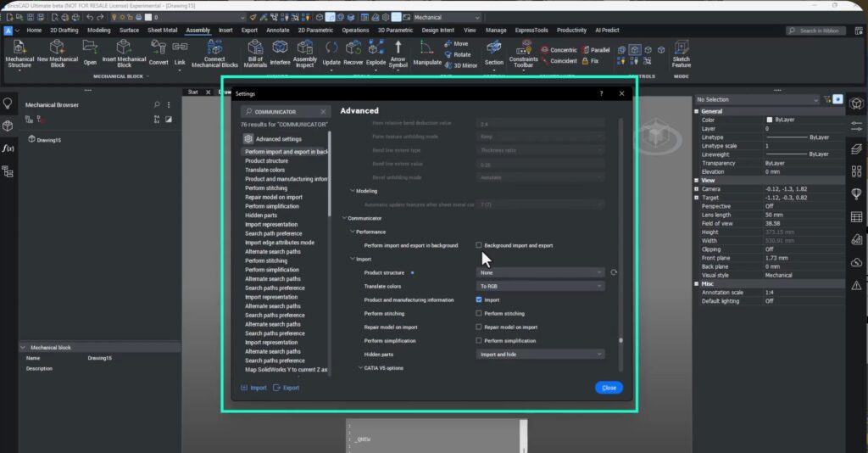
Task: Open the 3D Parametric ribbon tab
Action: 395,31
